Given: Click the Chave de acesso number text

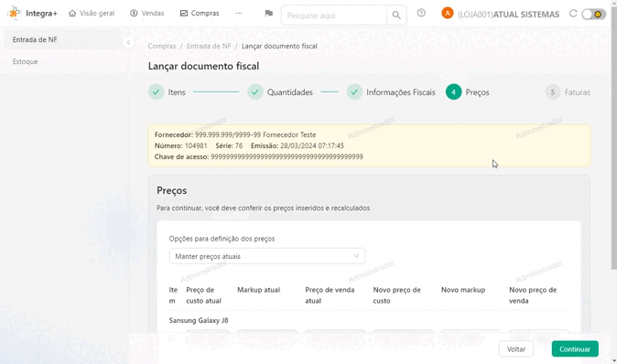Looking at the screenshot, I should tap(287, 156).
